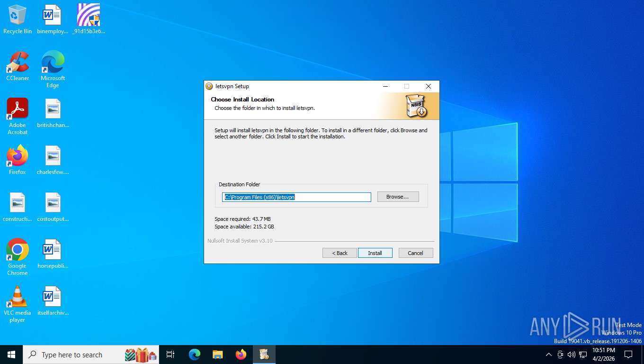Viewport: 644px width, 364px height.
Task: Select the horsepubli... Word document icon
Action: 53,254
